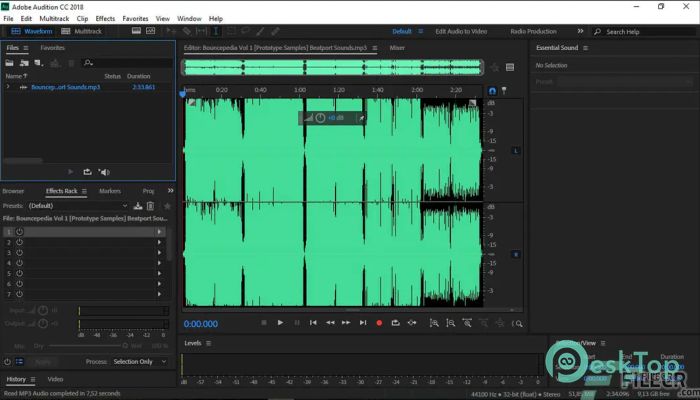Save the effects rack preset
Viewport: 700px width, 400px height.
coord(138,206)
